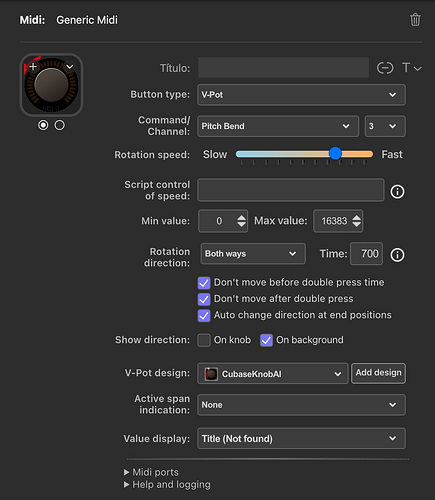
Task: Open the chevron menu on knob preview
Action: click(70, 67)
